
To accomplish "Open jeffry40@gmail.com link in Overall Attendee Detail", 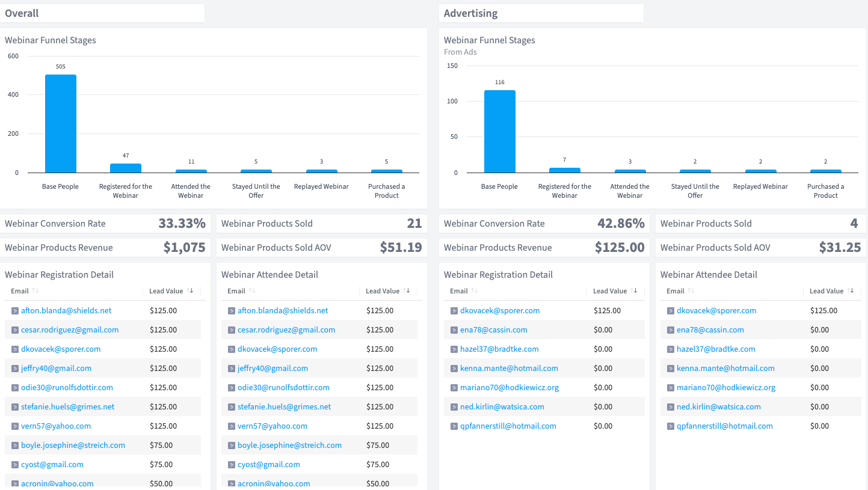I will [272, 369].
